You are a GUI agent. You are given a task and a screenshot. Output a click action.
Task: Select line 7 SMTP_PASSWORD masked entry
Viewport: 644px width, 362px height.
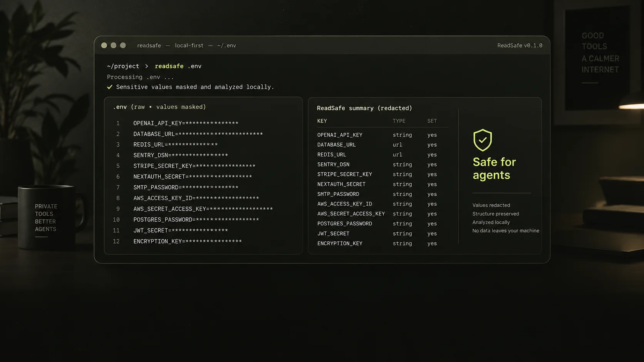click(186, 187)
